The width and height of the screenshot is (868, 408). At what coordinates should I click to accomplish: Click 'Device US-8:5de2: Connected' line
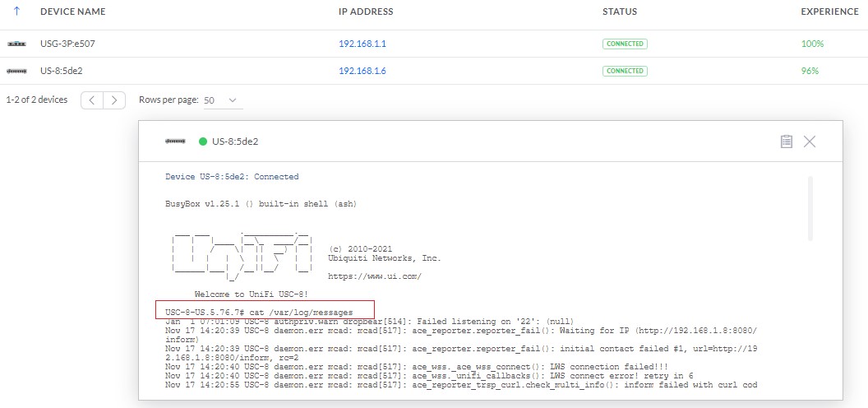pos(232,177)
